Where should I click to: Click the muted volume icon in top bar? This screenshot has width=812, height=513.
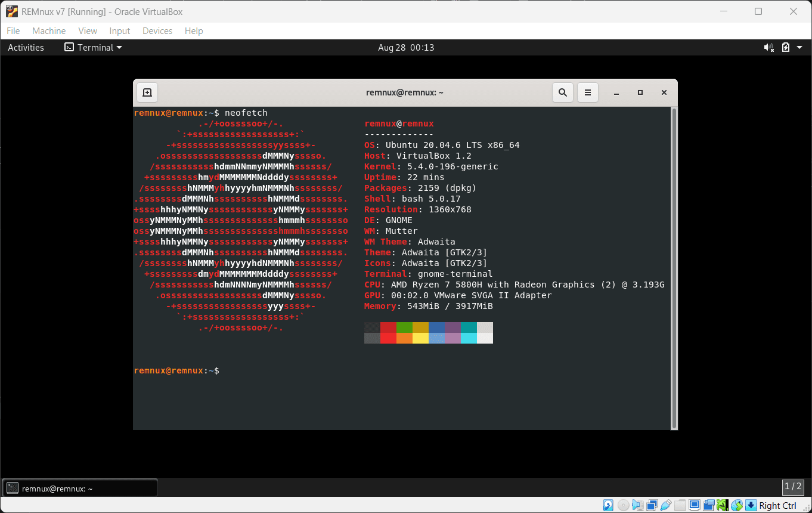point(769,47)
